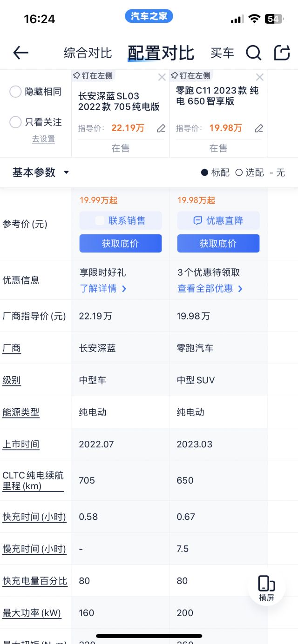Expand 查看全部优惠 to see all offers

208,288
